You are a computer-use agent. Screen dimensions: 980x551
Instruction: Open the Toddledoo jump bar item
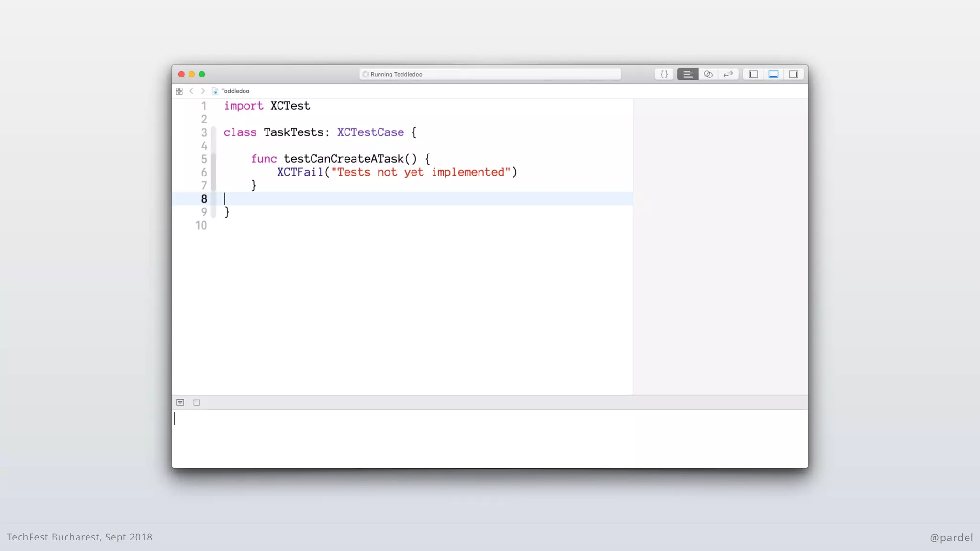(234, 91)
